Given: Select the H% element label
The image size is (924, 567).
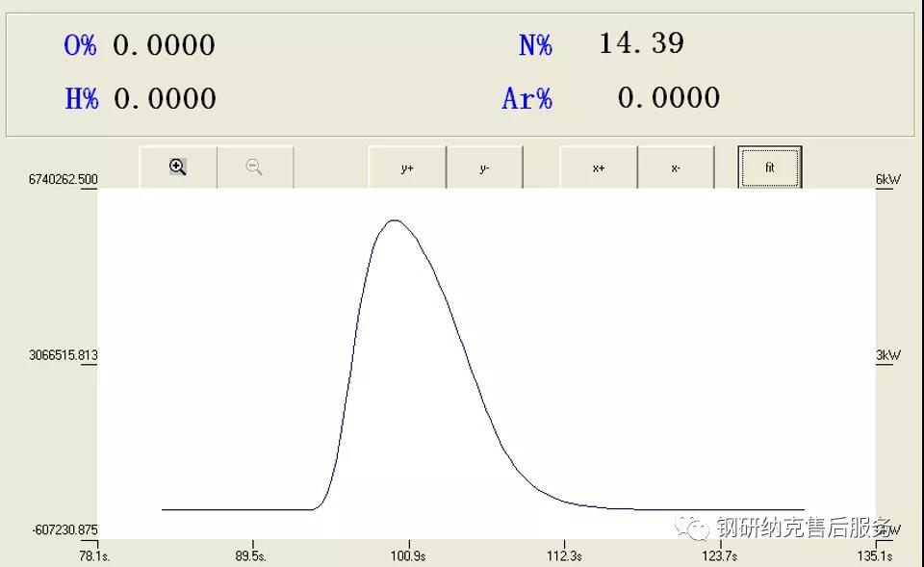Looking at the screenshot, I should [81, 98].
